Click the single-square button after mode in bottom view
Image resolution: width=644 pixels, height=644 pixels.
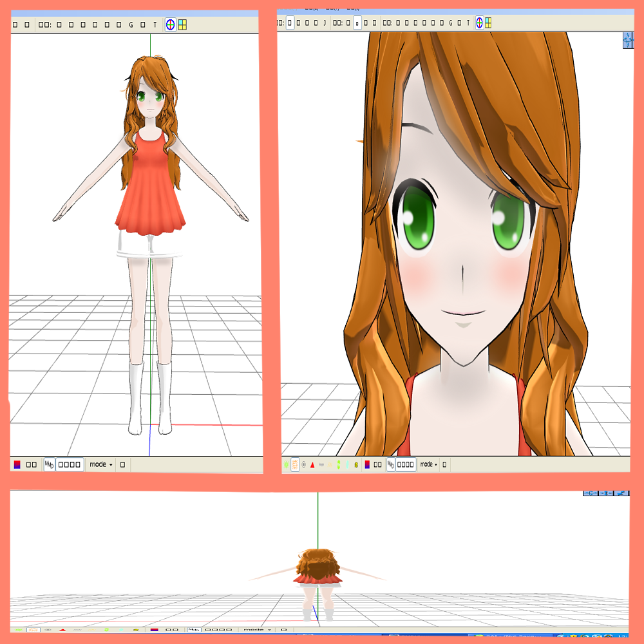[x=283, y=630]
